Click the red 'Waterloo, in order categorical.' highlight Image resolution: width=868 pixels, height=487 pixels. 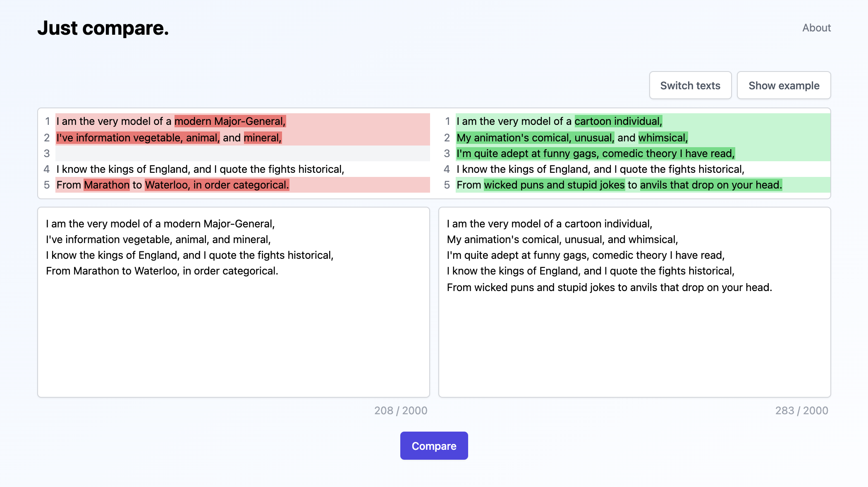pos(217,185)
